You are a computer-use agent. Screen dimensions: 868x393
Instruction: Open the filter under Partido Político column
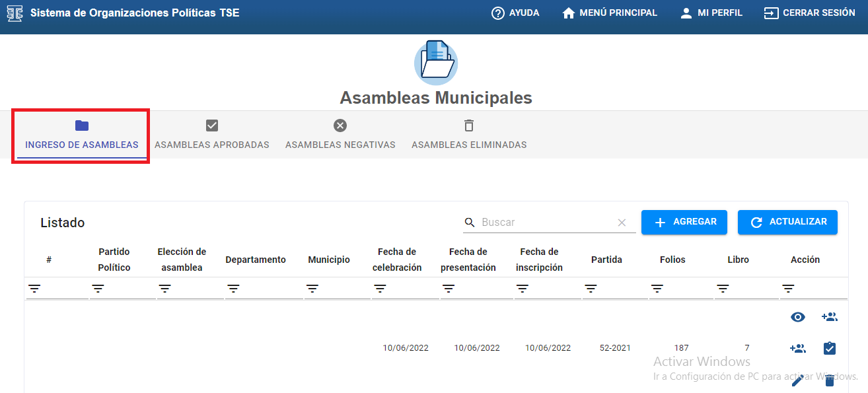(x=98, y=289)
